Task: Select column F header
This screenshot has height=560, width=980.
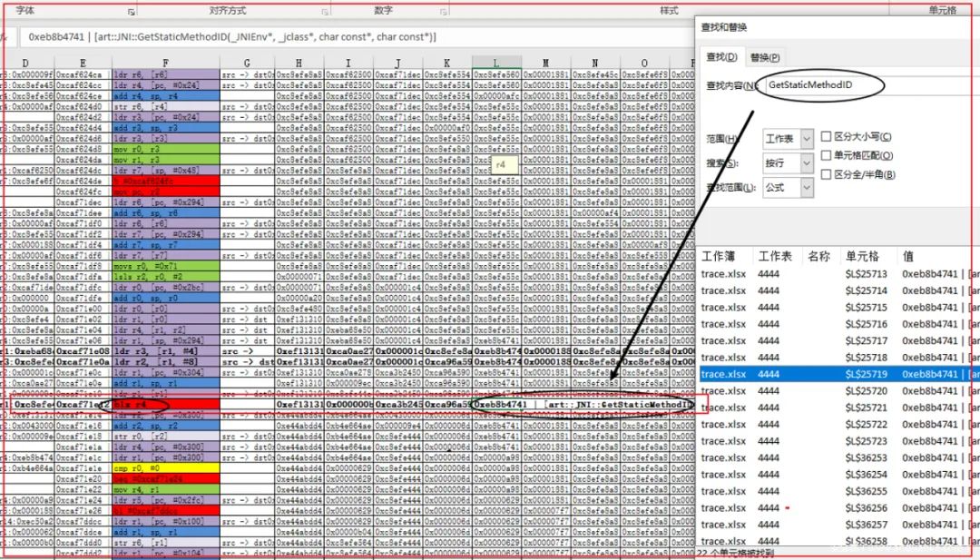Action: point(166,63)
